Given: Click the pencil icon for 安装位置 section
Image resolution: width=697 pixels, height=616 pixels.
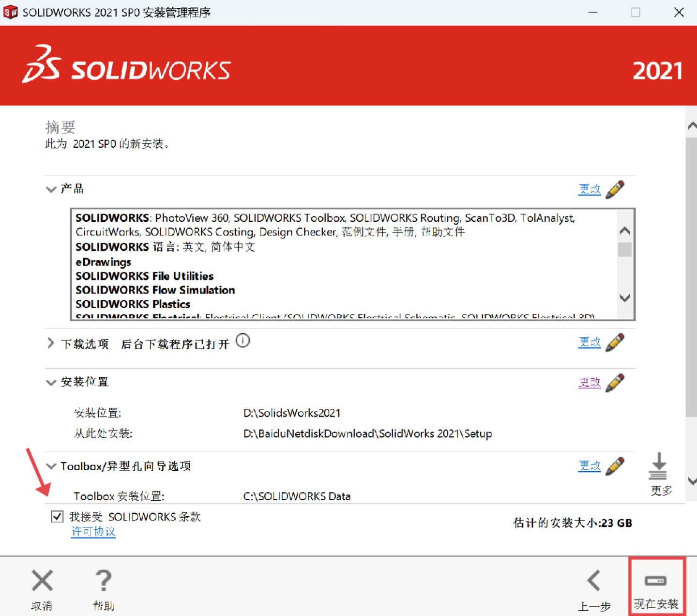Looking at the screenshot, I should tap(616, 382).
